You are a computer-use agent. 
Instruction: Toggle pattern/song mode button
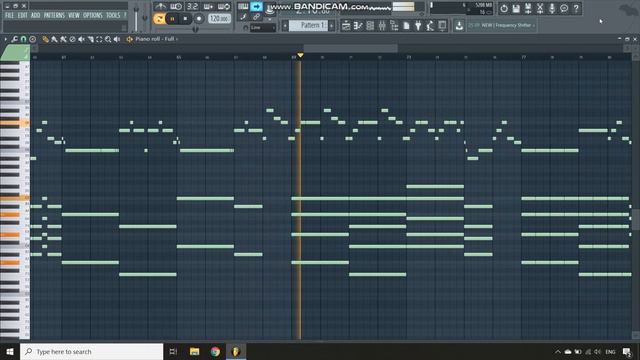click(159, 19)
